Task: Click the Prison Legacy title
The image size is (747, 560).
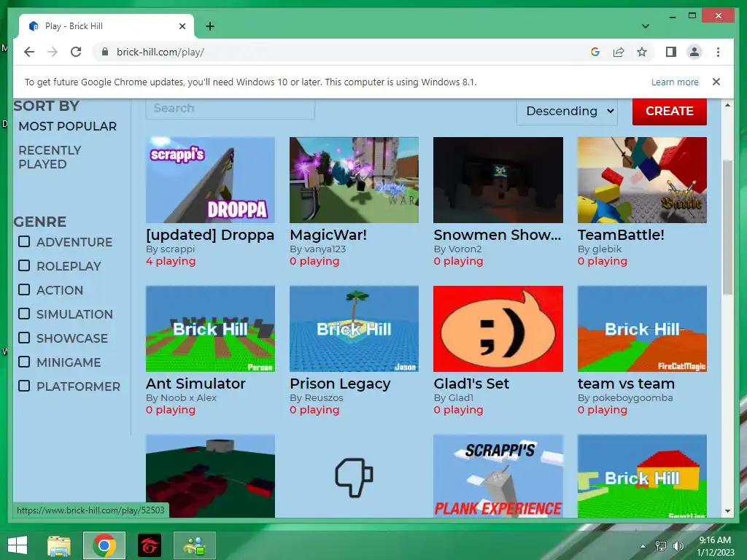Action: click(340, 384)
